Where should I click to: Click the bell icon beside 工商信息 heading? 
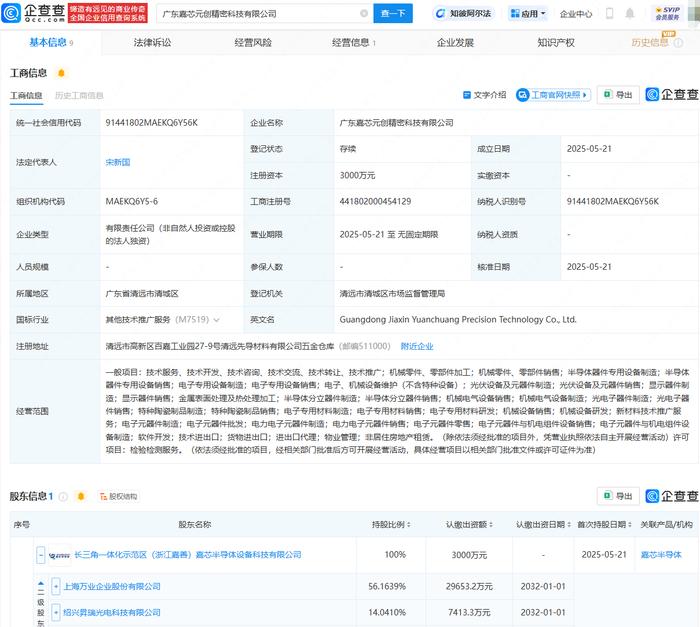pyautogui.click(x=61, y=73)
